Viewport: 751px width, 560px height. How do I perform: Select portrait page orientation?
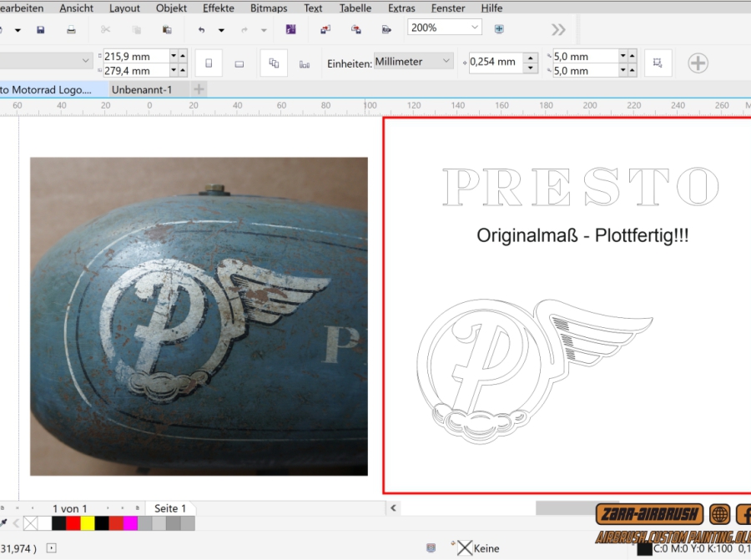[x=208, y=63]
